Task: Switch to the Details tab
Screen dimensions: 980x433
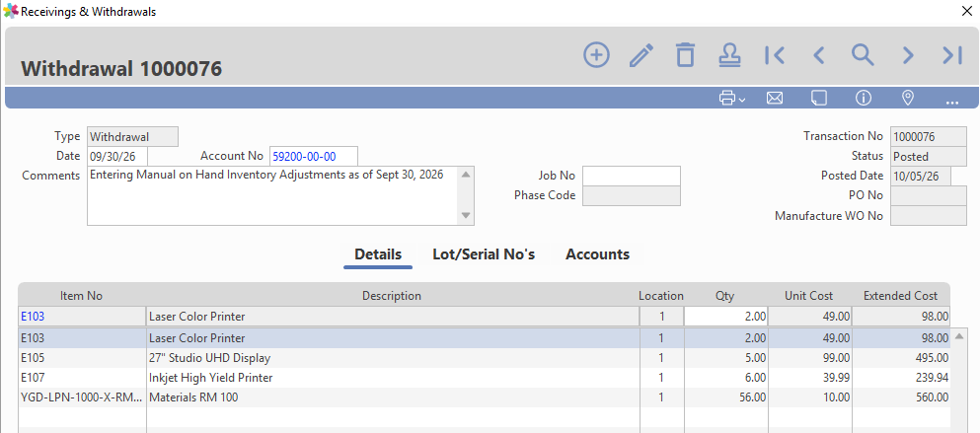Action: 378,254
